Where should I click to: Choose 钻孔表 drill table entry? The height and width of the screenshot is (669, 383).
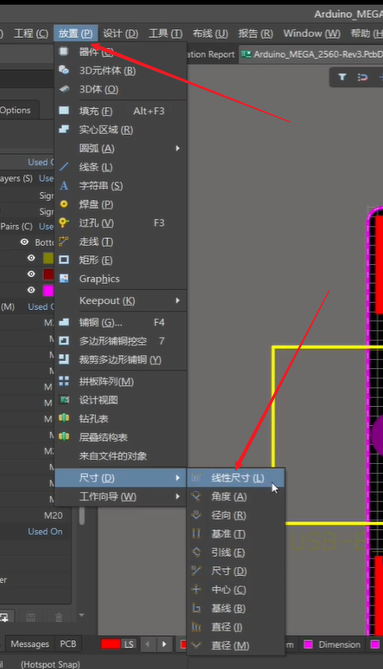coord(121,419)
